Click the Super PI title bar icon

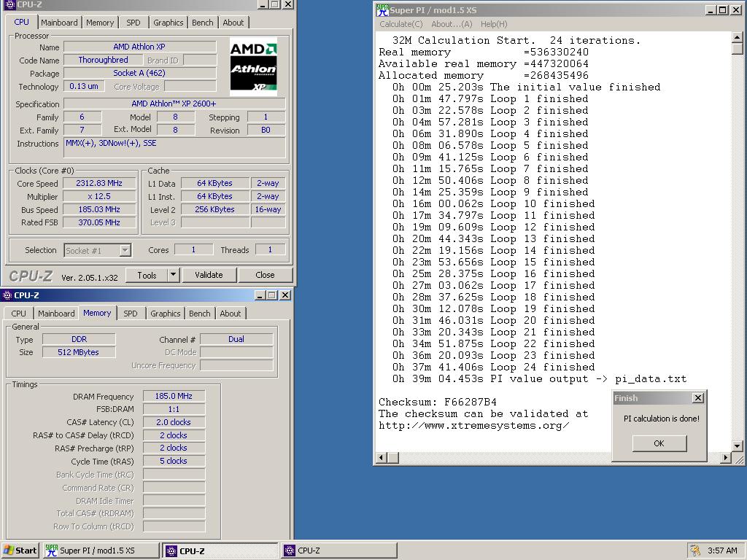pos(382,9)
